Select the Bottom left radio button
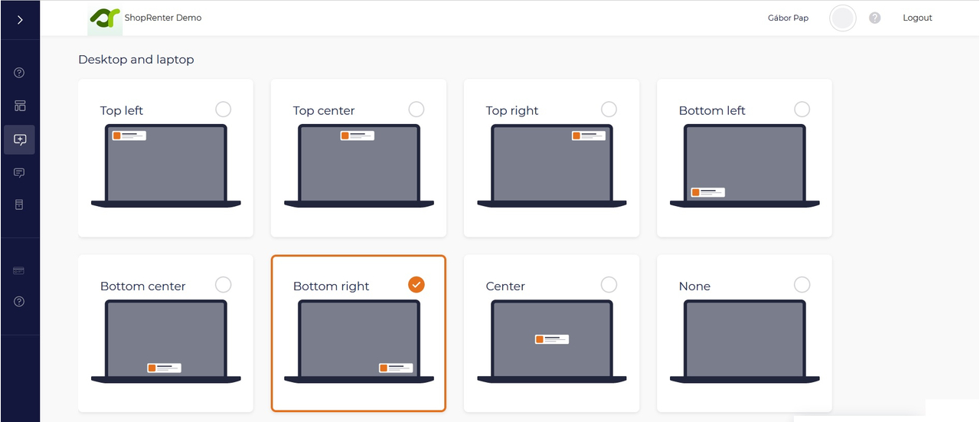This screenshot has height=422, width=980. 802,109
